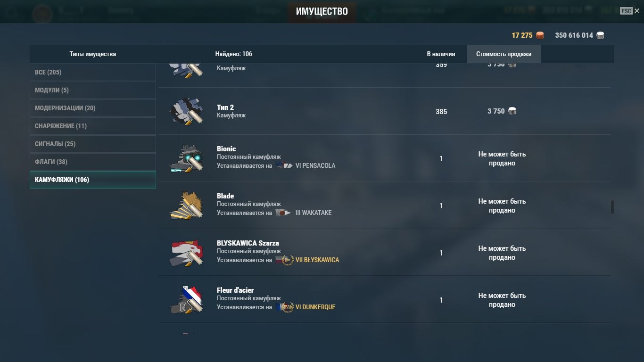The width and height of the screenshot is (644, 362).
Task: Open the СИГНАЛЫ (25) category
Action: pyautogui.click(x=92, y=144)
